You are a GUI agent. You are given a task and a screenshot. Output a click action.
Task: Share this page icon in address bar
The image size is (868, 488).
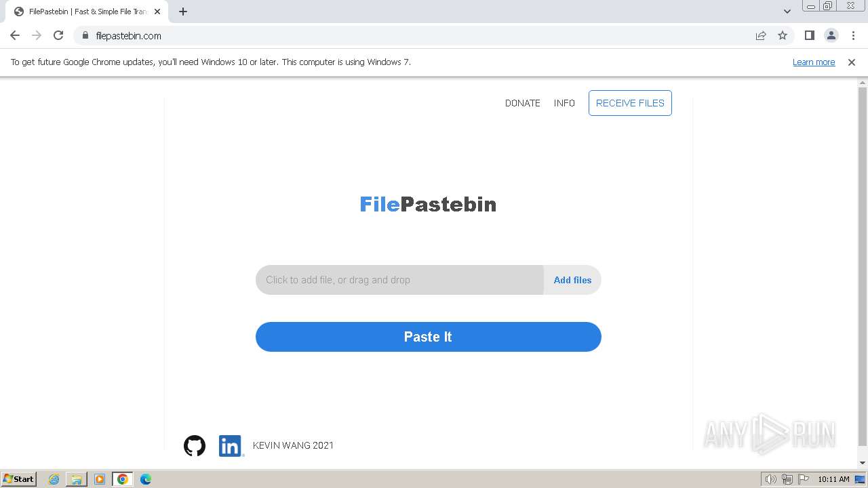point(761,35)
